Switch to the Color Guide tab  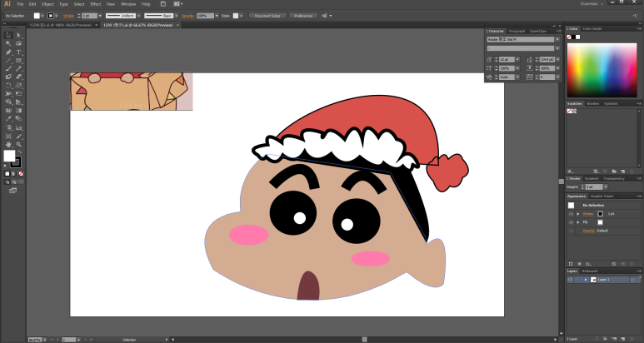click(592, 28)
